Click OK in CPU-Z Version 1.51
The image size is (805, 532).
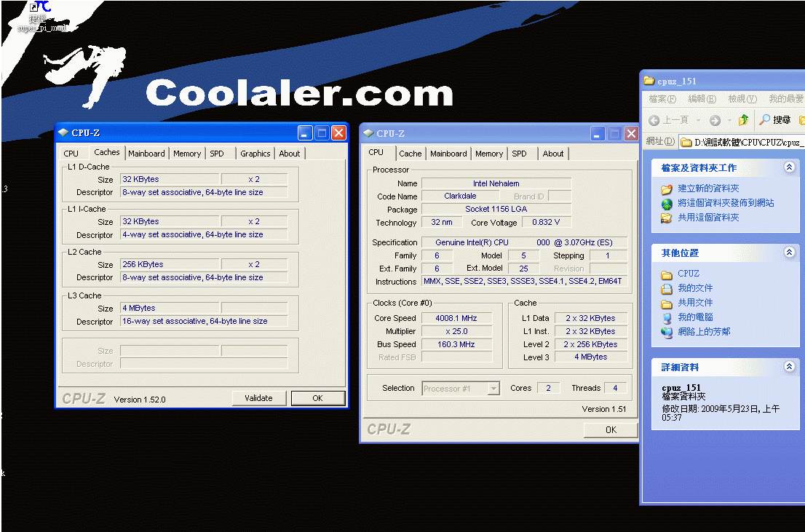(x=611, y=430)
